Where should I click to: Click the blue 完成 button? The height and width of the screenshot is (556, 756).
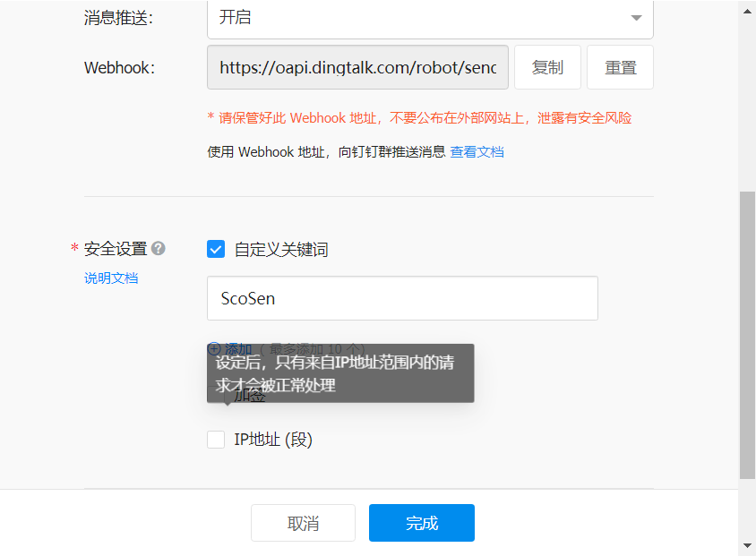421,524
